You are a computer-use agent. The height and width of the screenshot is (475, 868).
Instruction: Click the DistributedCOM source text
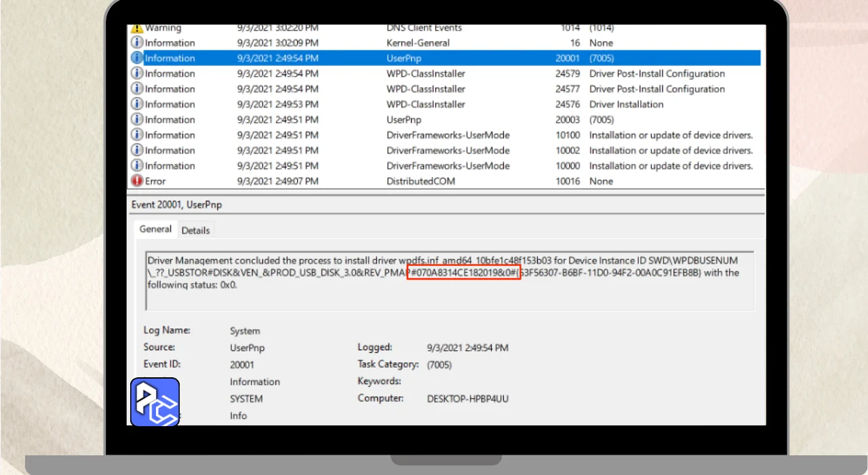420,181
